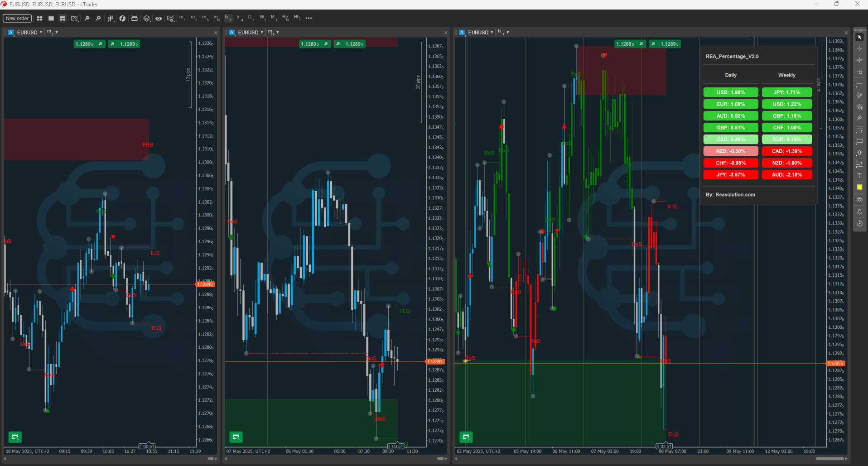
Task: Click sell button 1.1289 in first chart
Action: [x=89, y=44]
